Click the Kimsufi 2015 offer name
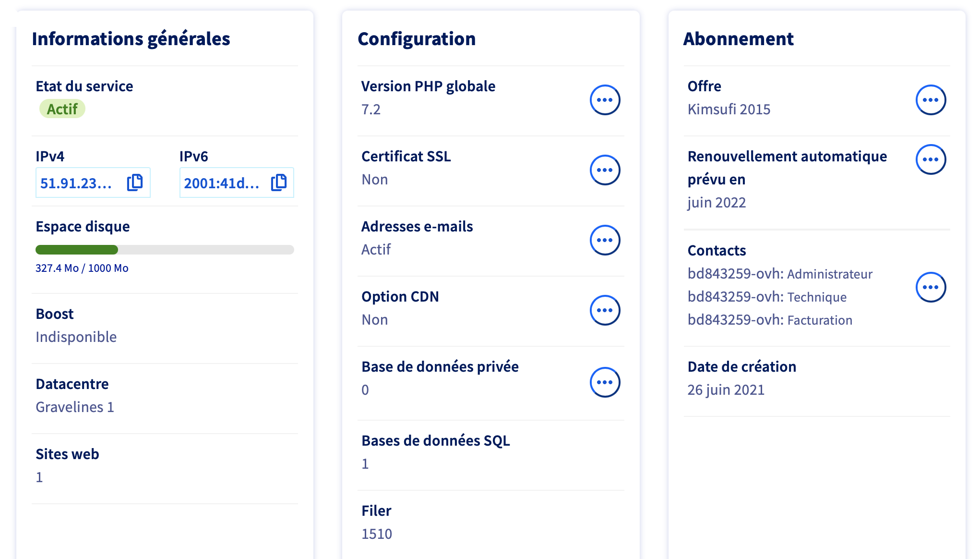The image size is (980, 559). 729,109
